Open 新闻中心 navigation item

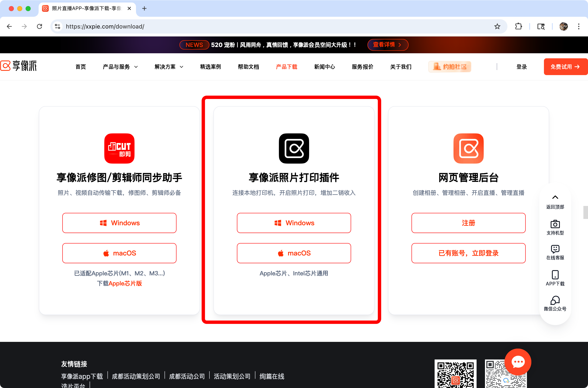[325, 67]
